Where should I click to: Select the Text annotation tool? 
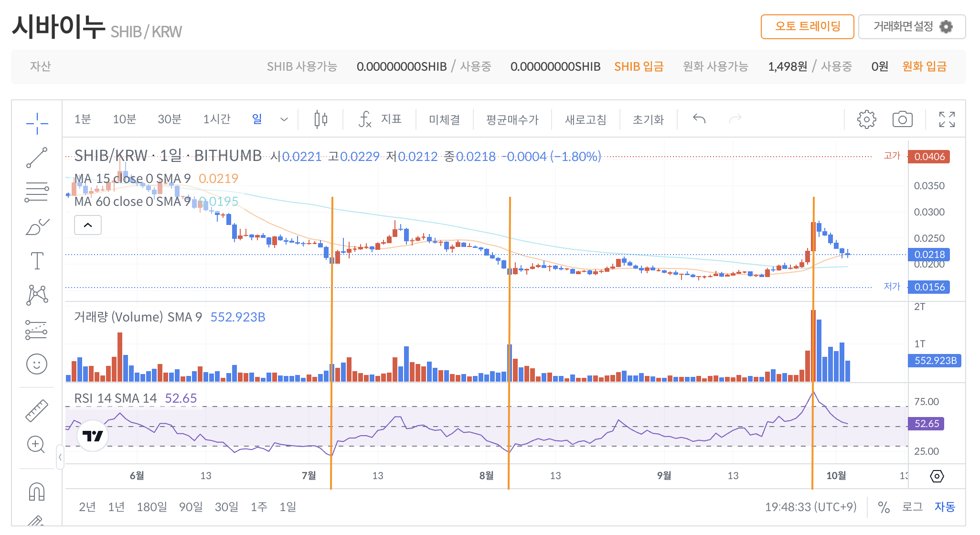[37, 261]
